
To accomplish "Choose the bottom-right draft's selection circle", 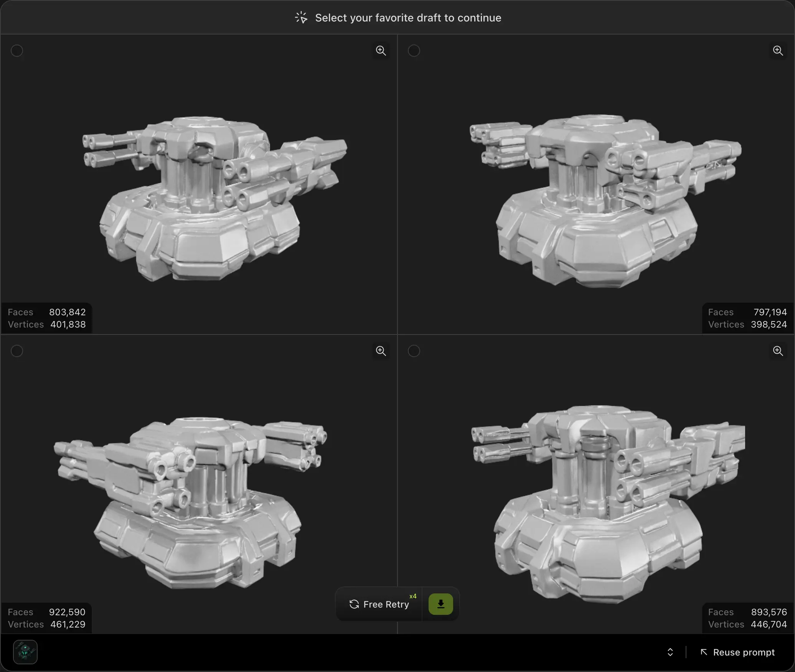I will [414, 351].
